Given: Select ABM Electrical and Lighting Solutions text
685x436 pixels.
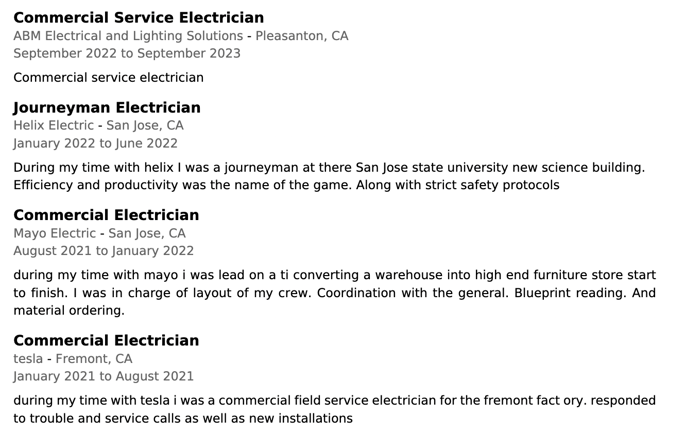Looking at the screenshot, I should point(128,36).
